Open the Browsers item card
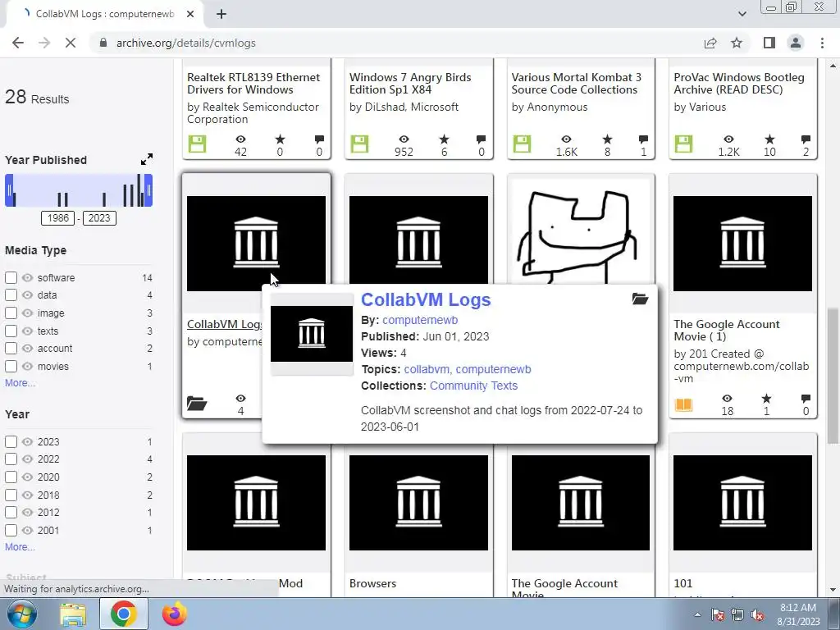Screen dimensions: 840x630 pyautogui.click(x=373, y=583)
